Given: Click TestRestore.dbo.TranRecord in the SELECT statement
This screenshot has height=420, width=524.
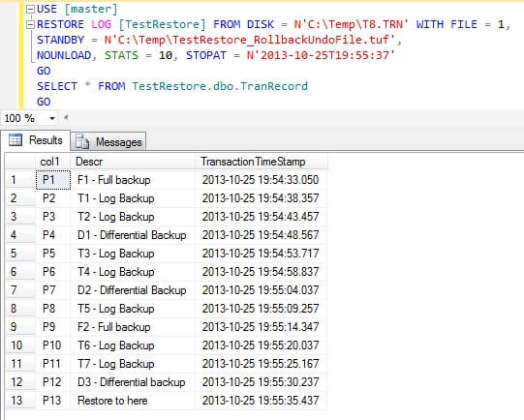Looking at the screenshot, I should (x=220, y=86).
